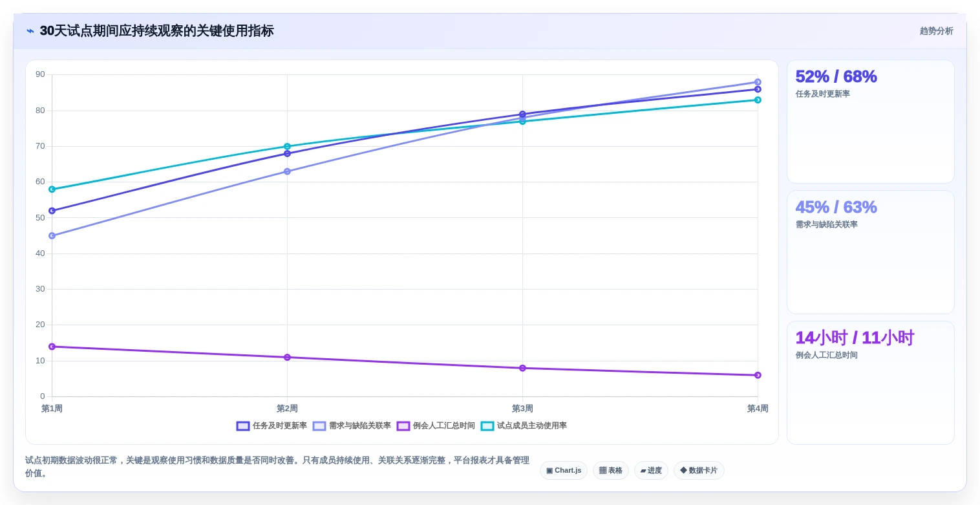980x505 pixels.
Task: Open the 14小时 / 11小时 stat card
Action: (x=870, y=383)
